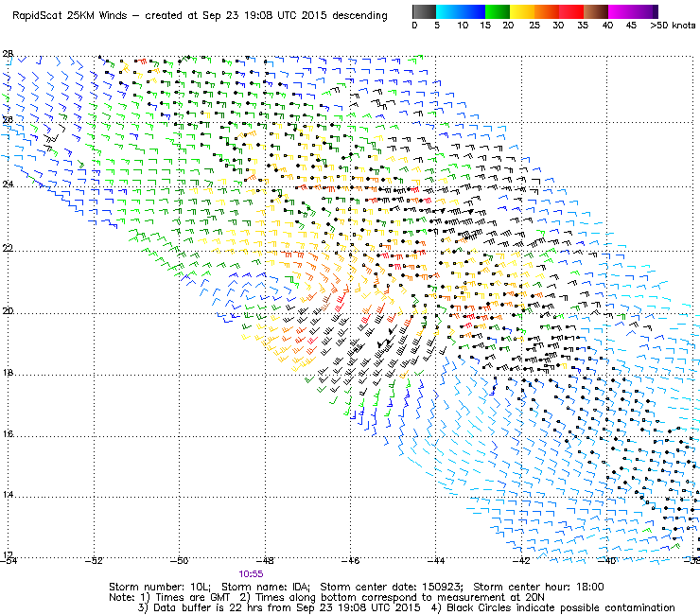This screenshot has width=700, height=615.
Task: Click the word 'descending' in the title
Action: pyautogui.click(x=359, y=16)
